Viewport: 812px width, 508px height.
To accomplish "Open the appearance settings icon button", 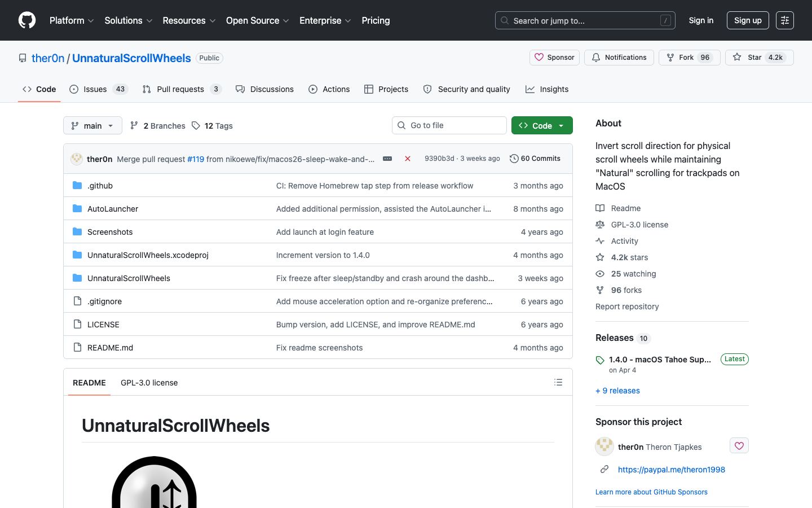I will [785, 20].
